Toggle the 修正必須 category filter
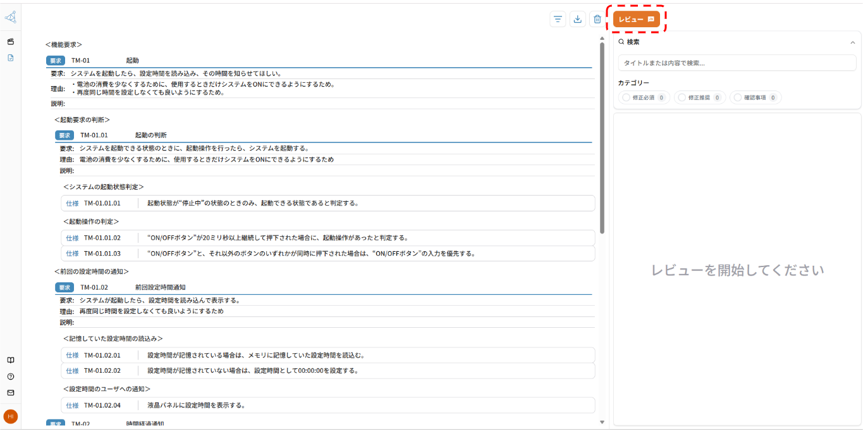Screen dimensions: 868x431 tap(644, 97)
